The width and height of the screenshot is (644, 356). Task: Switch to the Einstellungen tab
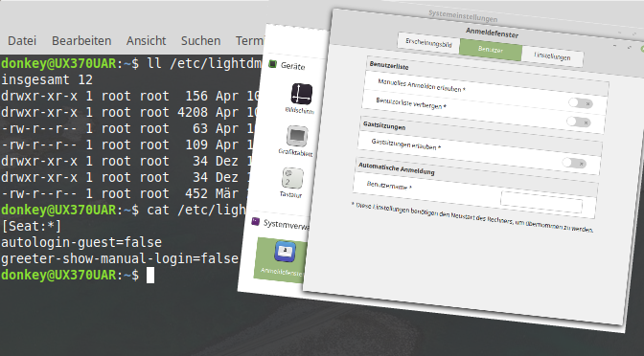coord(552,56)
